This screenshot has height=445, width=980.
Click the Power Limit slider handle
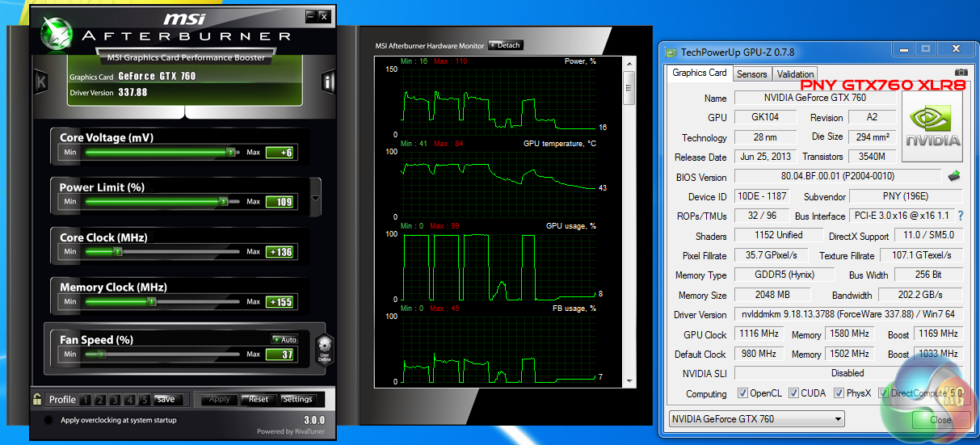224,201
